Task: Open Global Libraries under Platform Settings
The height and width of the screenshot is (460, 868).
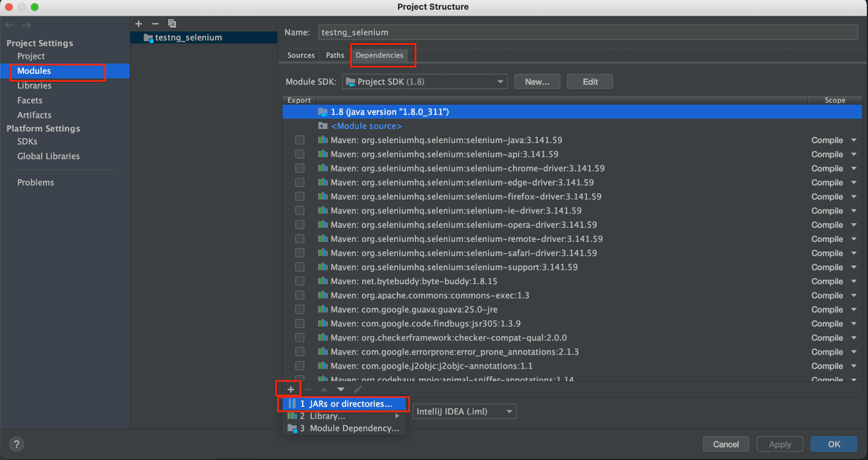Action: tap(48, 156)
